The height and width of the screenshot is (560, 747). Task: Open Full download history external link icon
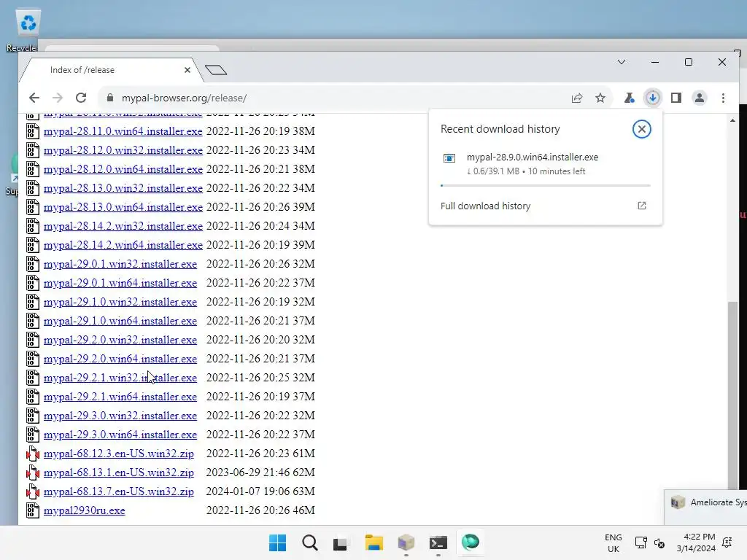pyautogui.click(x=642, y=206)
